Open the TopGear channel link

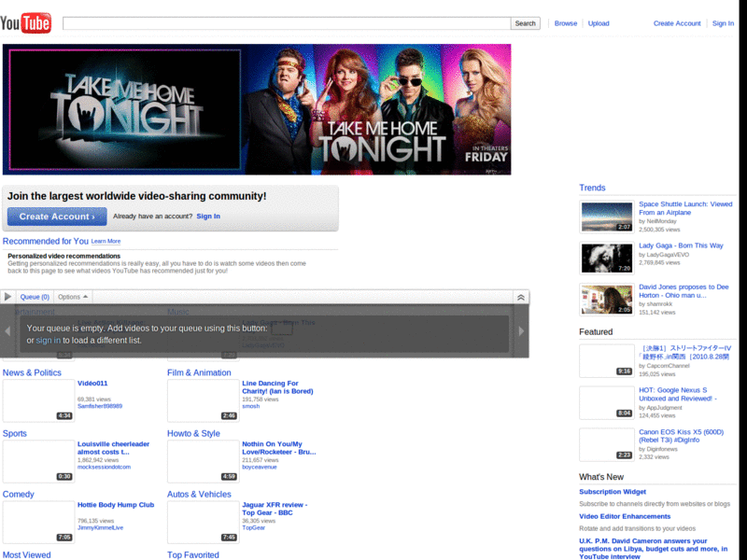coord(253,527)
